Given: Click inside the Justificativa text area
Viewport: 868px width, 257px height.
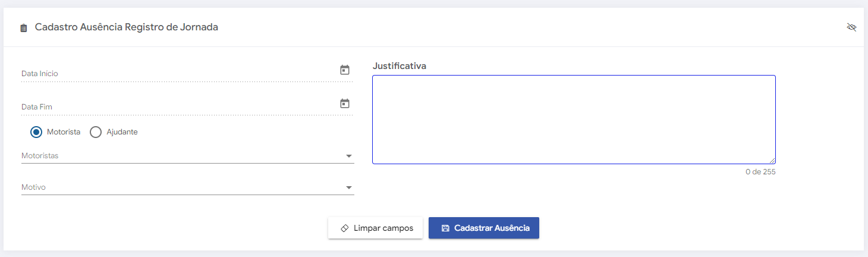Looking at the screenshot, I should click(x=574, y=119).
